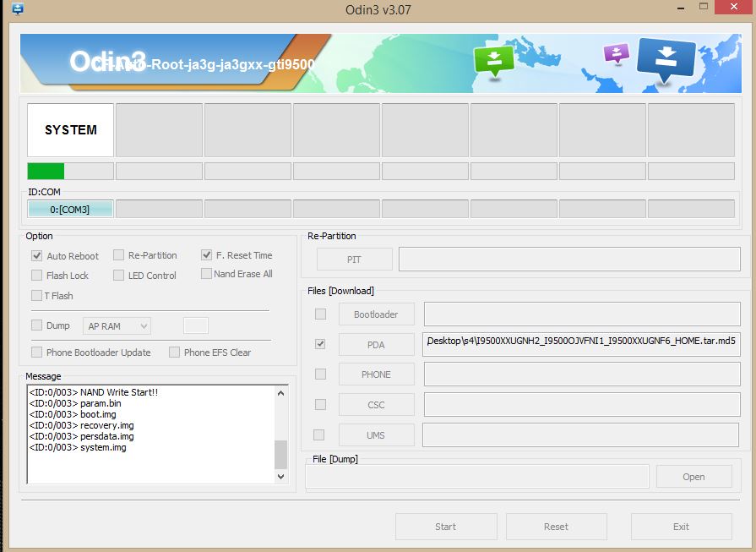Image resolution: width=756 pixels, height=552 pixels.
Task: Click the 'persdata.img' log line
Action: (81, 437)
